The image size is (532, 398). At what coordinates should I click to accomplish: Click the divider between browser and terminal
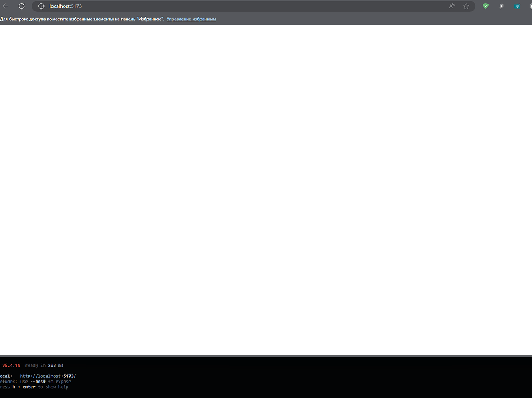click(x=266, y=356)
